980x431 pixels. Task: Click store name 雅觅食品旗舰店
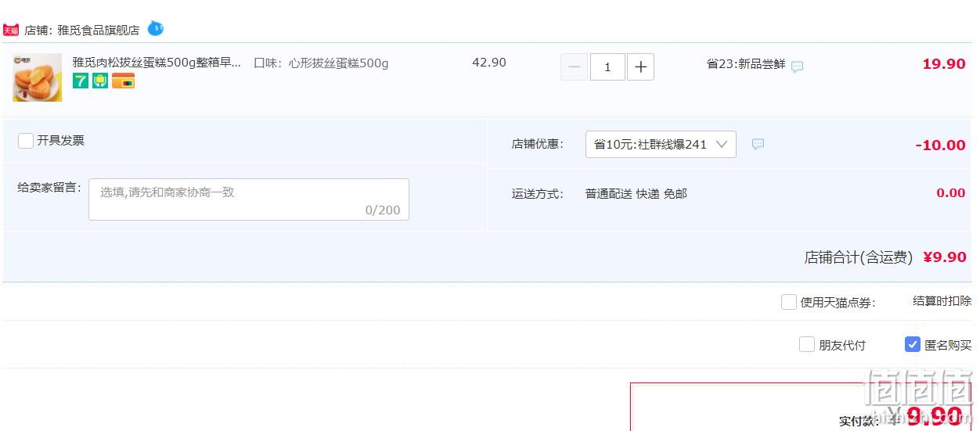[99, 30]
